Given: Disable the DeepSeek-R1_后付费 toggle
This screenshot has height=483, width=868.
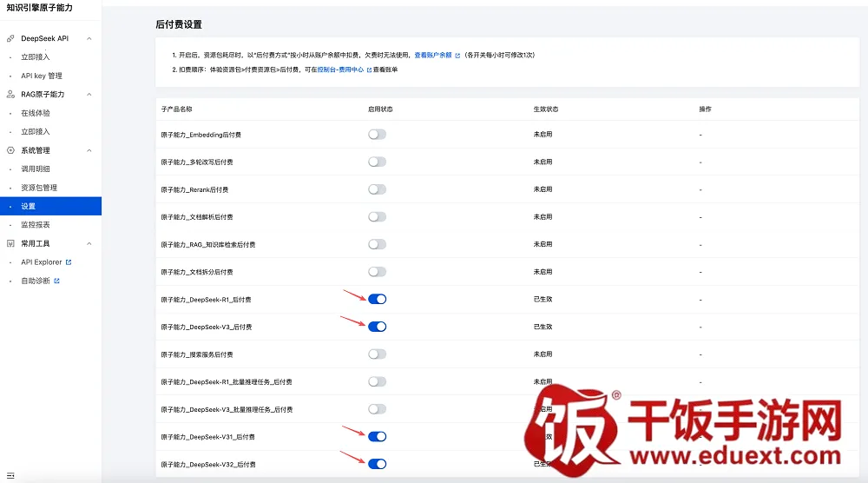Looking at the screenshot, I should click(x=377, y=299).
